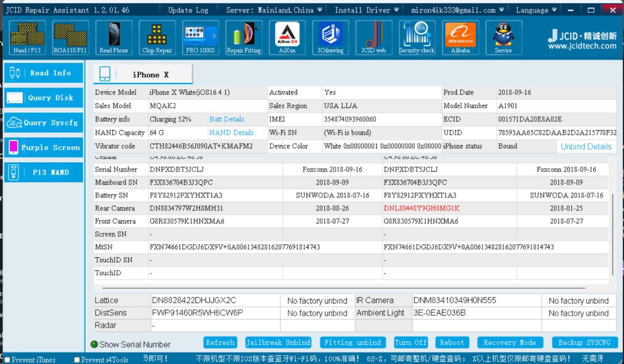Open the JCID web shortcut
Image resolution: width=624 pixels, height=364 pixels.
click(373, 38)
